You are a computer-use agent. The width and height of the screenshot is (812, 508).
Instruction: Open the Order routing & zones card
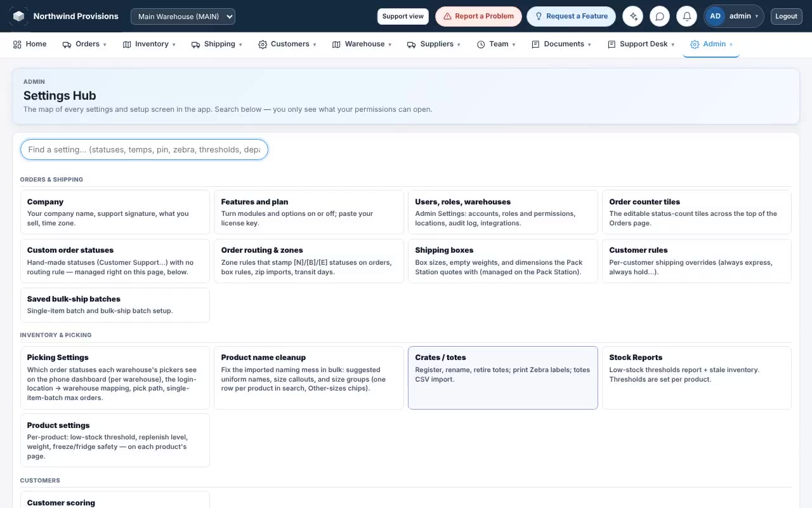(x=309, y=261)
